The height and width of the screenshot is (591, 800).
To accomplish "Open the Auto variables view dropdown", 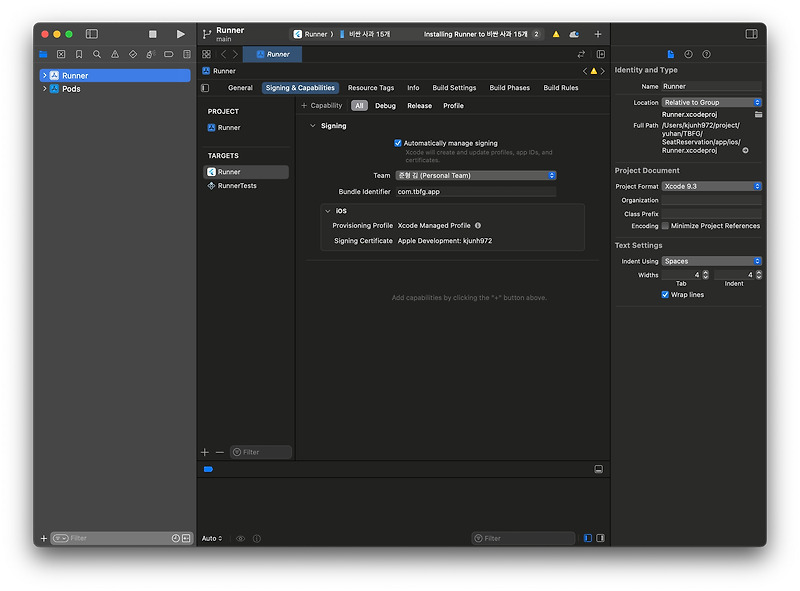I will coord(212,538).
